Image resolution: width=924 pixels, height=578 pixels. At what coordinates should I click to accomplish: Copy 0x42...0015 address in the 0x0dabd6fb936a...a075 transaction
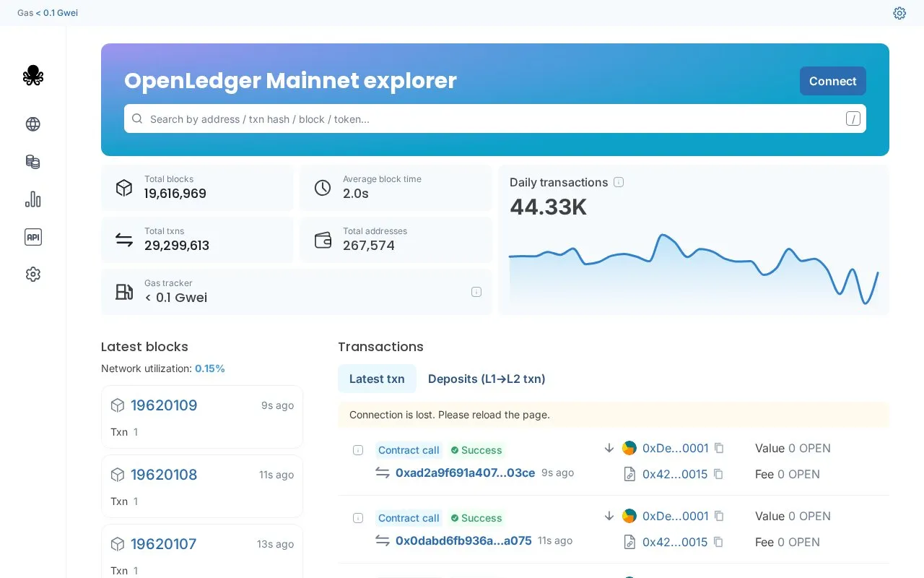pyautogui.click(x=718, y=542)
